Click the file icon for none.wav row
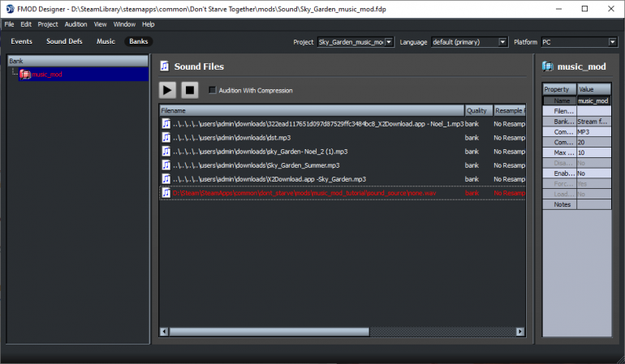The height and width of the screenshot is (364, 625). 166,193
